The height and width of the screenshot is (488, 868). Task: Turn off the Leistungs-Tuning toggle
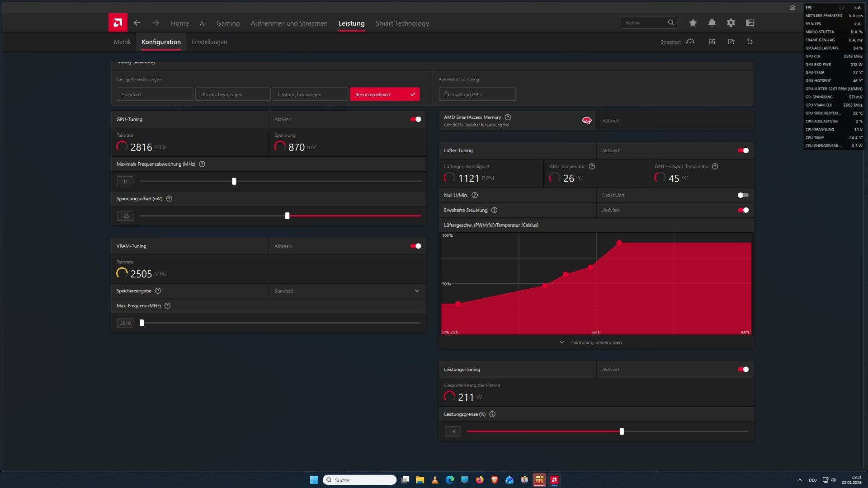tap(743, 370)
